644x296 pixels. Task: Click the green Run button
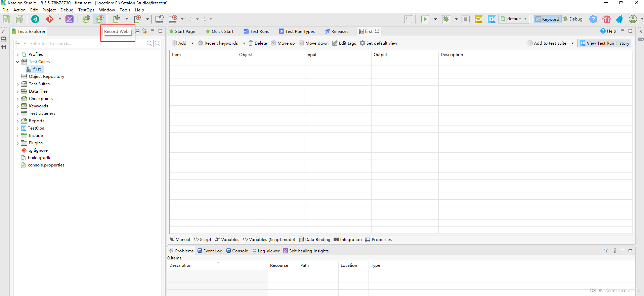coord(425,19)
